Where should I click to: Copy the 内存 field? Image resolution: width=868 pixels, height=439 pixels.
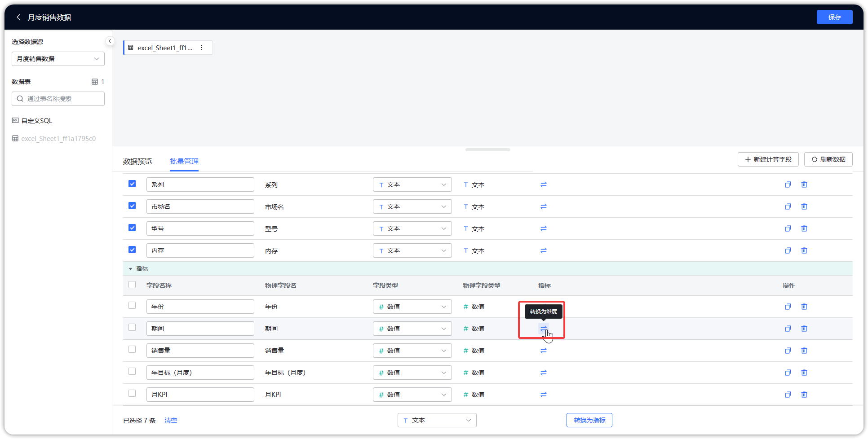coord(788,250)
